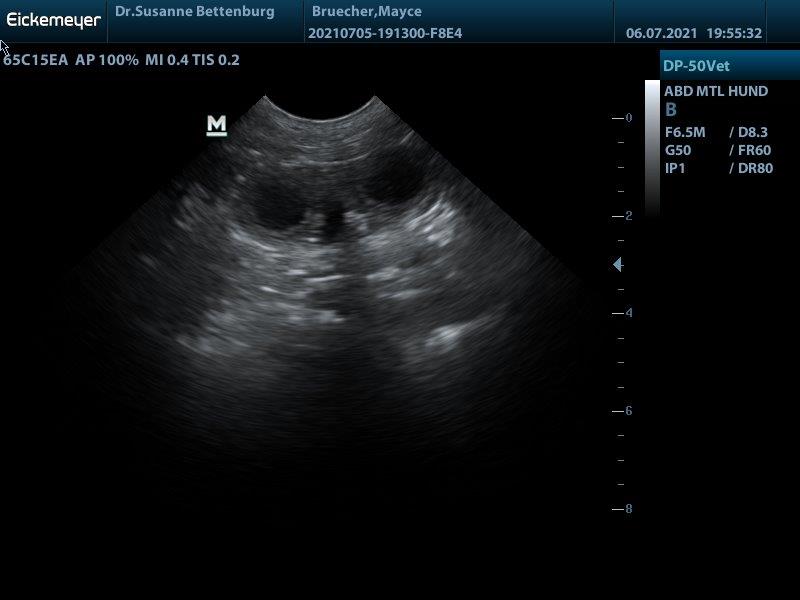Select the IP1 image processing setting
Image resolution: width=800 pixels, height=600 pixels.
click(x=675, y=168)
